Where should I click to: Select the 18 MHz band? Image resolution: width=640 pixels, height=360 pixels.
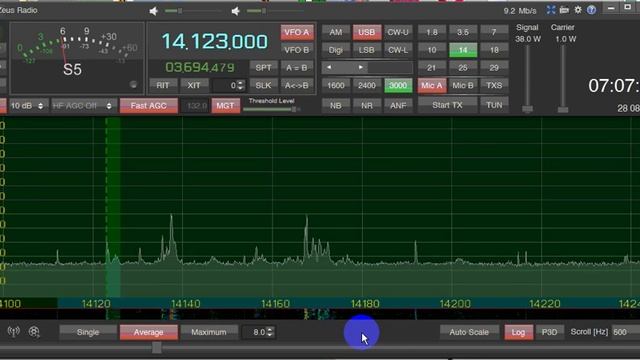coord(494,50)
